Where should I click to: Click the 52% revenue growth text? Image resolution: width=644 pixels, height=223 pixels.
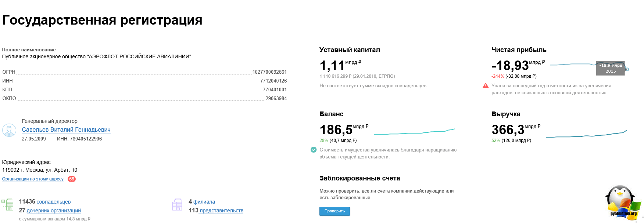point(496,140)
